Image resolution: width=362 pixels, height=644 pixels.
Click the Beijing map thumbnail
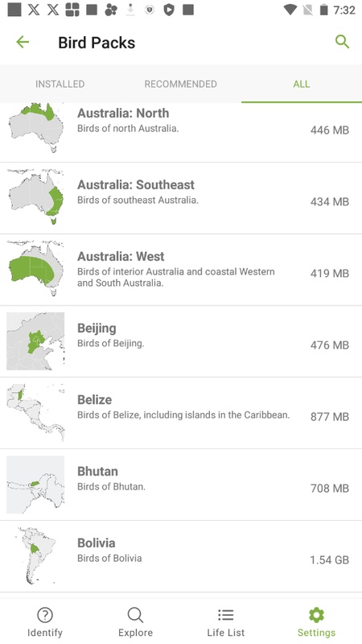pos(35,341)
